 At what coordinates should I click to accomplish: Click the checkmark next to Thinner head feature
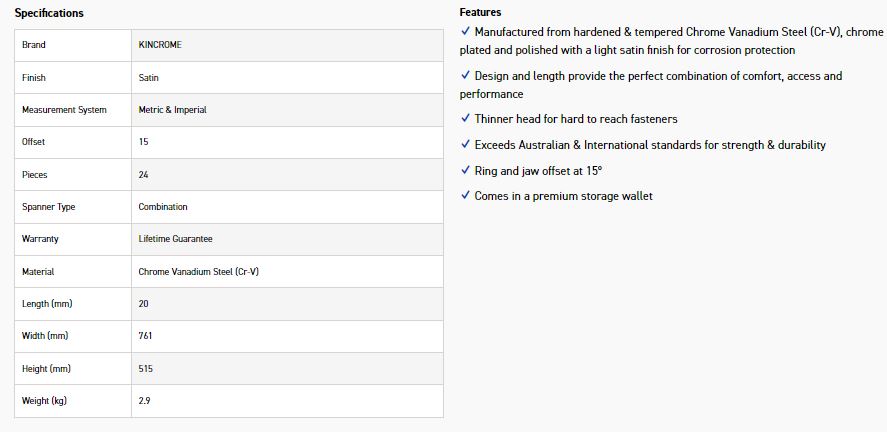[x=466, y=119]
